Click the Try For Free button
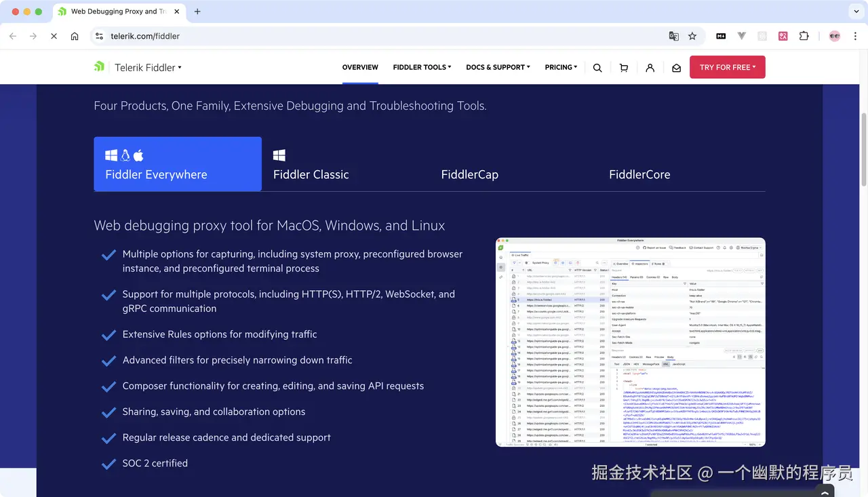 point(727,67)
